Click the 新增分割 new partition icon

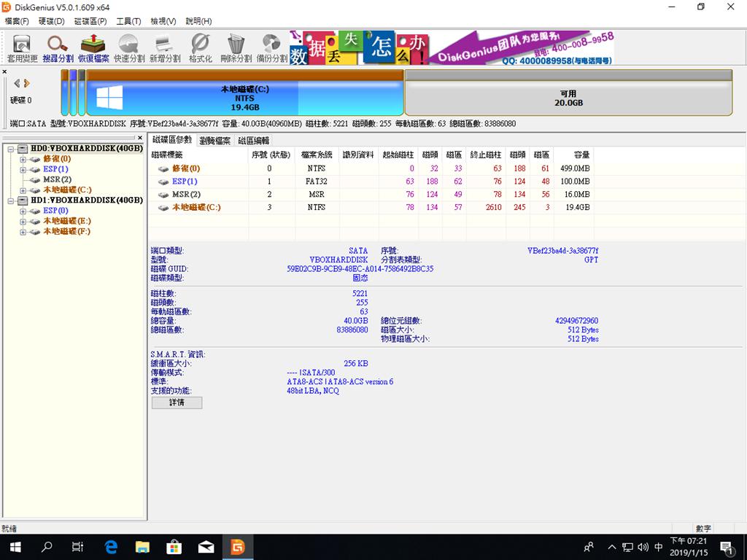pyautogui.click(x=165, y=49)
